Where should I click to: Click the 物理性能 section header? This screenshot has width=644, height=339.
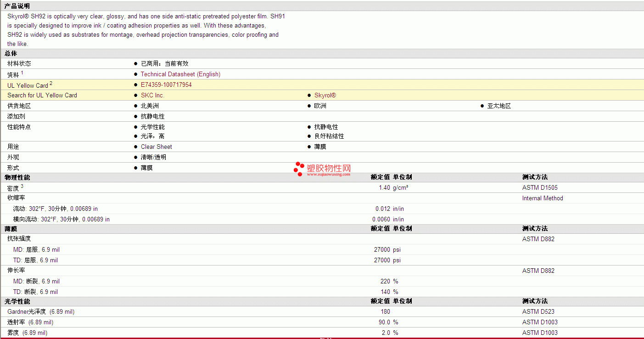pyautogui.click(x=17, y=177)
